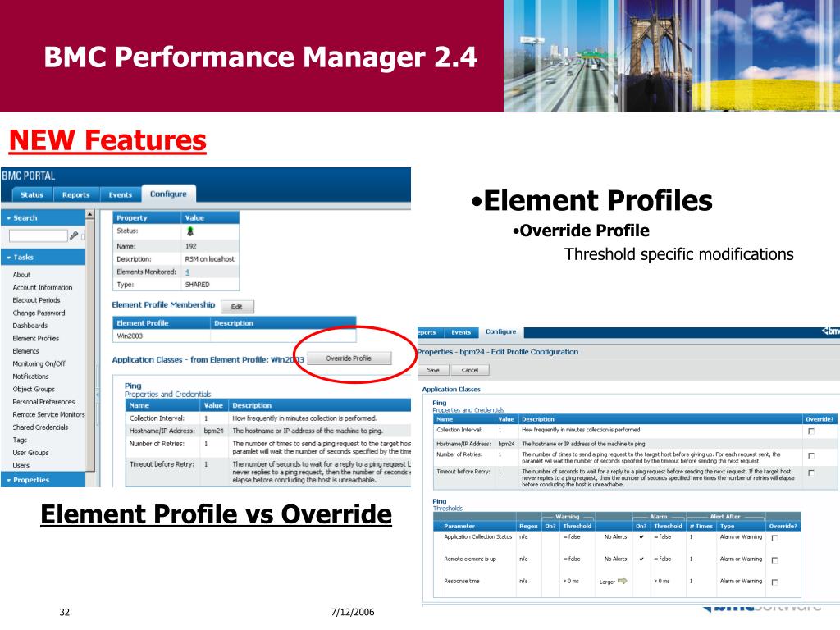Enable Override for Remote element is up
The height and width of the screenshot is (630, 840).
tap(774, 560)
